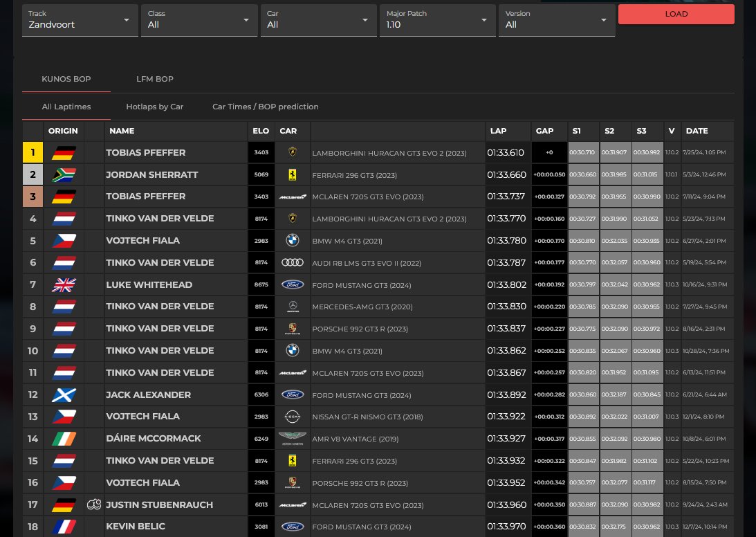Click lap time 01:33.610

(x=506, y=152)
